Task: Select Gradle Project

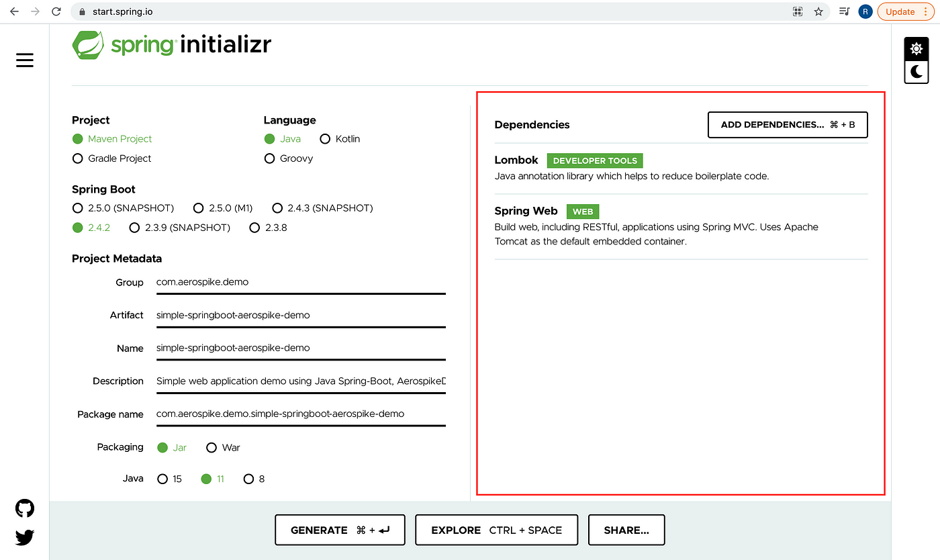Action: pos(111,158)
